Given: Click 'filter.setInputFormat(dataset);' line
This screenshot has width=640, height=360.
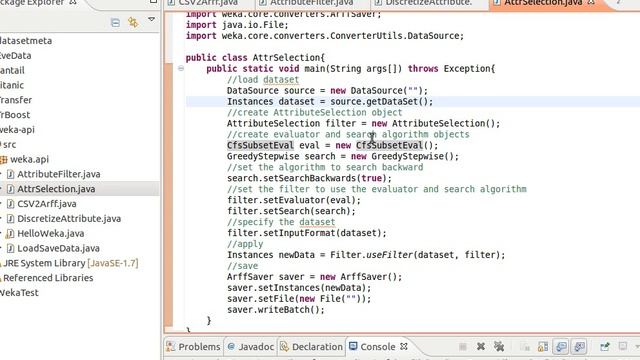Looking at the screenshot, I should pyautogui.click(x=307, y=233).
